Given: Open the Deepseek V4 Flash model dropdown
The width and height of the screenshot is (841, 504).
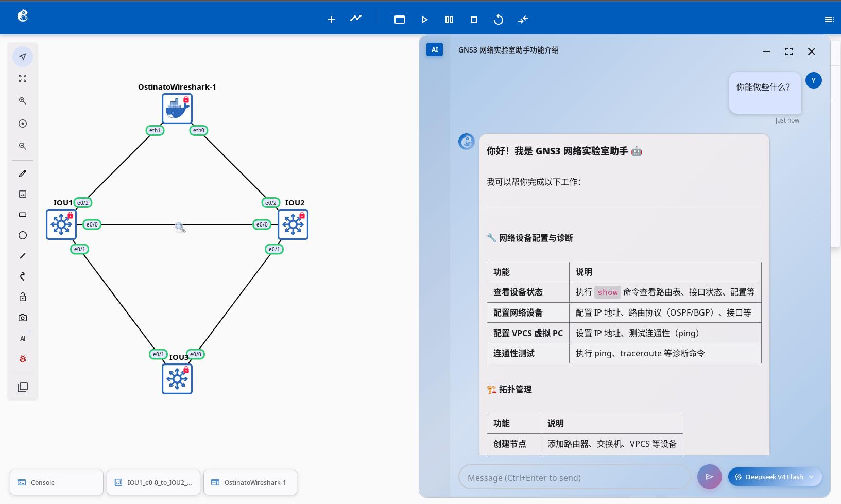Looking at the screenshot, I should coord(775,477).
